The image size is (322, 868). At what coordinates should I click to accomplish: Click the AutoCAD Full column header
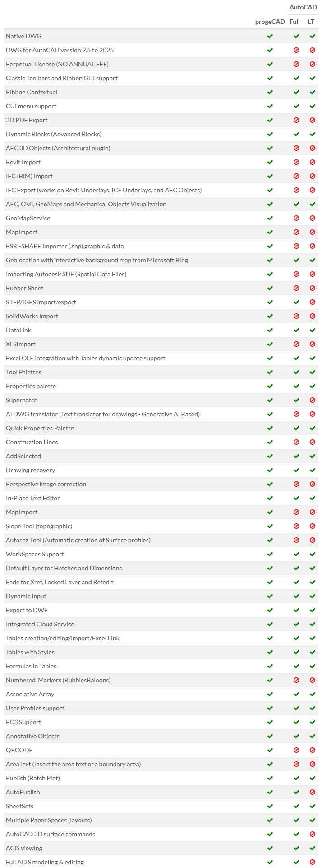click(294, 22)
